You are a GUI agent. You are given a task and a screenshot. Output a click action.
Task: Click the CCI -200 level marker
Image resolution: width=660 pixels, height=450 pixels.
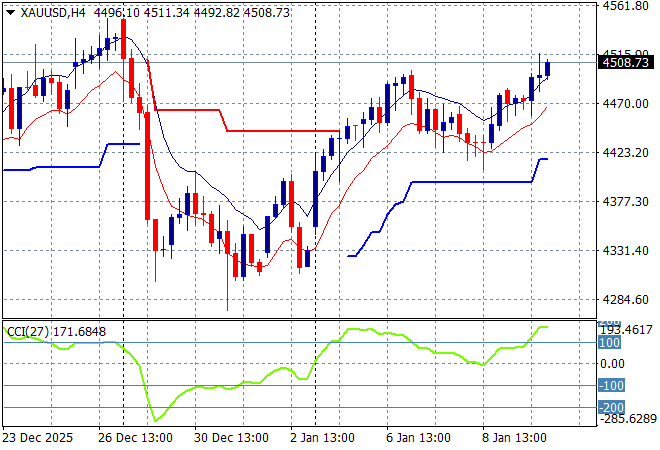click(610, 407)
